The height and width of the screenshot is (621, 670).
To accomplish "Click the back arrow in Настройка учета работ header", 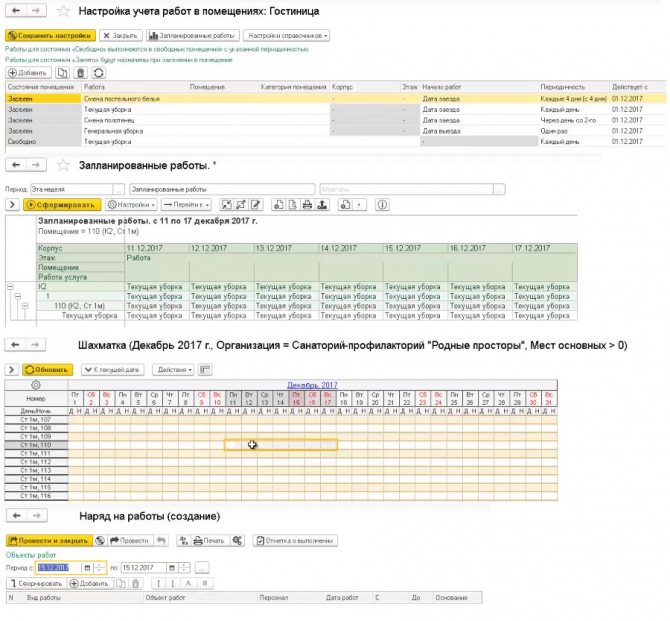I will tap(16, 11).
